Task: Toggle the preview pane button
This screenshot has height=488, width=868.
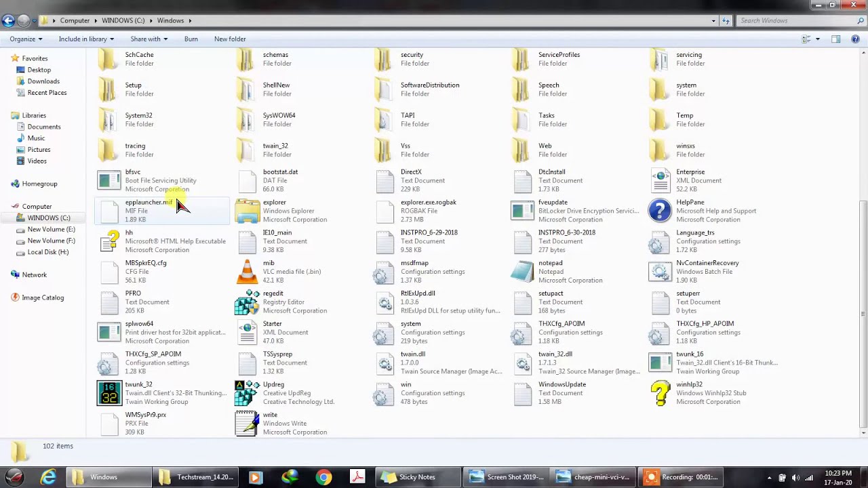Action: coord(835,39)
